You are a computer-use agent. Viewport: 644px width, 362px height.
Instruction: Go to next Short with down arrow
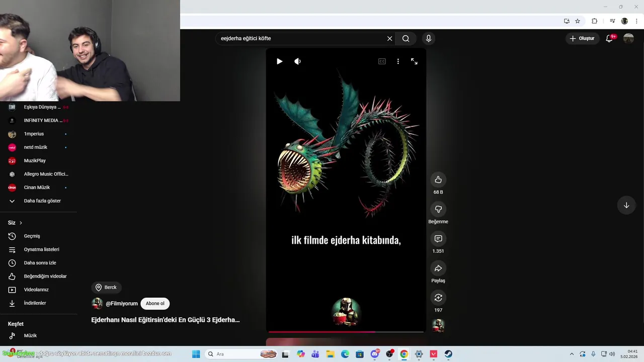(626, 205)
